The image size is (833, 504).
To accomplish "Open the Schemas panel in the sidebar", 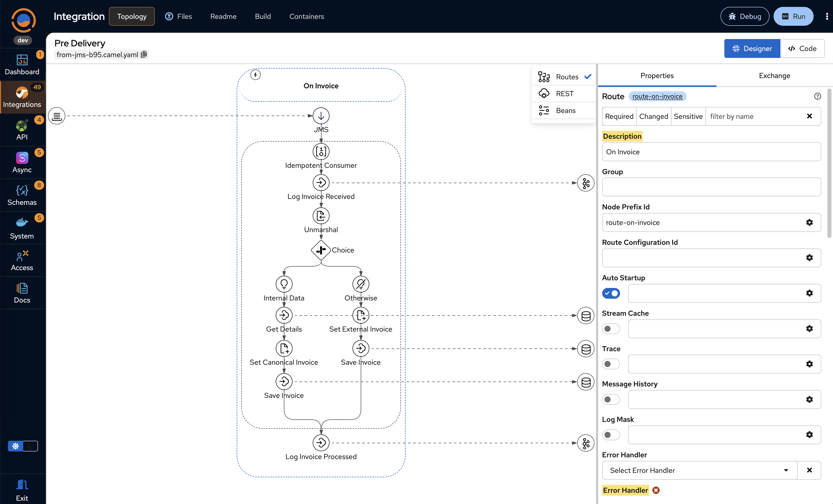I will [x=22, y=194].
